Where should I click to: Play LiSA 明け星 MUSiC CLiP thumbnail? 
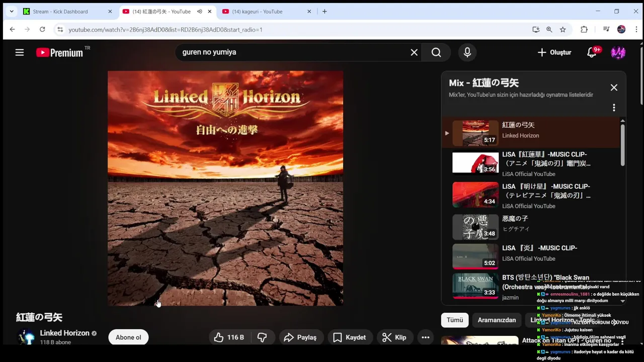475,195
